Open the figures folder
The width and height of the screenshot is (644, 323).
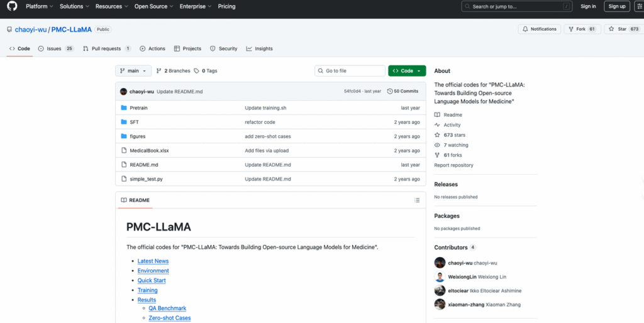point(138,136)
